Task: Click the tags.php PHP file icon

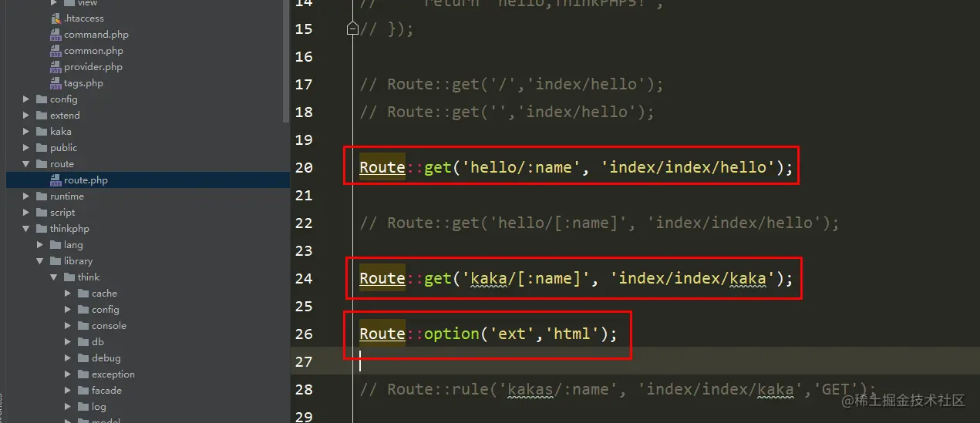Action: [x=56, y=83]
